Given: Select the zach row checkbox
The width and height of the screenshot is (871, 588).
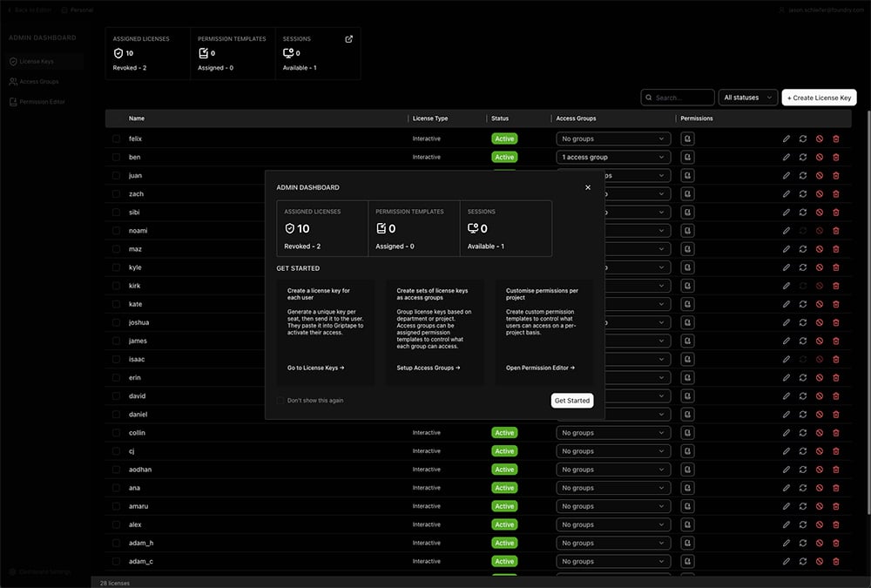Looking at the screenshot, I should (x=116, y=194).
